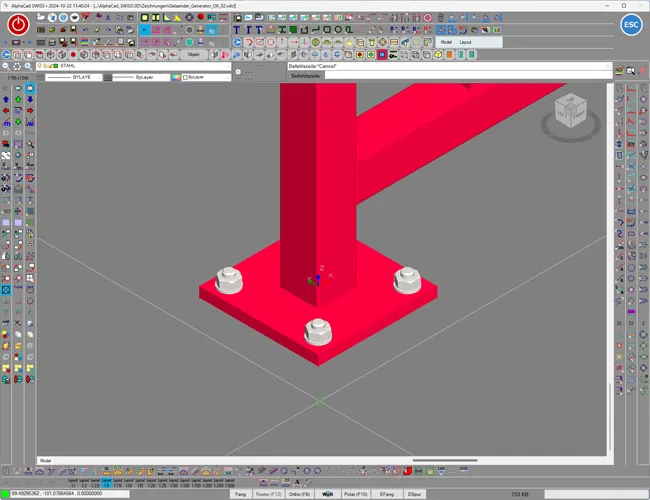Click the teal filled circle icon
Viewport: 650px width, 500px height.
tap(189, 42)
